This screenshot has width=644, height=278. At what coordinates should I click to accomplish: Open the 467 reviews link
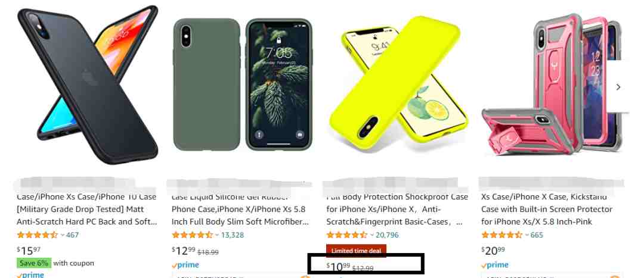pos(72,235)
